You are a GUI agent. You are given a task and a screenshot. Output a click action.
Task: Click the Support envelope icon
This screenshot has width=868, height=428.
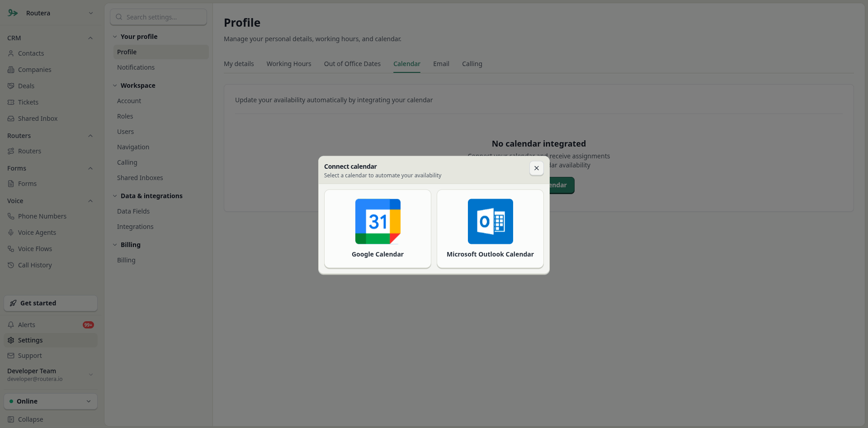click(x=11, y=356)
